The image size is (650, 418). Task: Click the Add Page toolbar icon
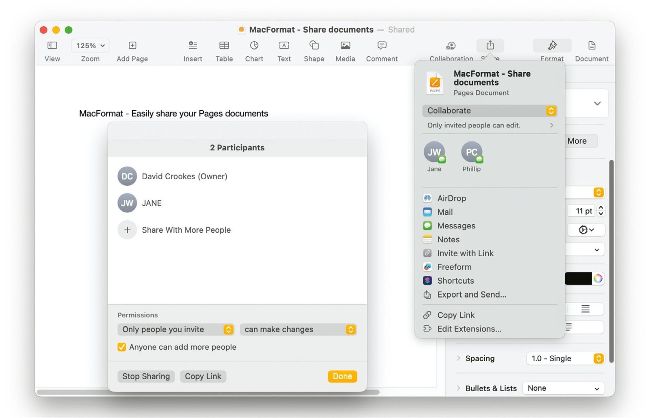point(132,46)
